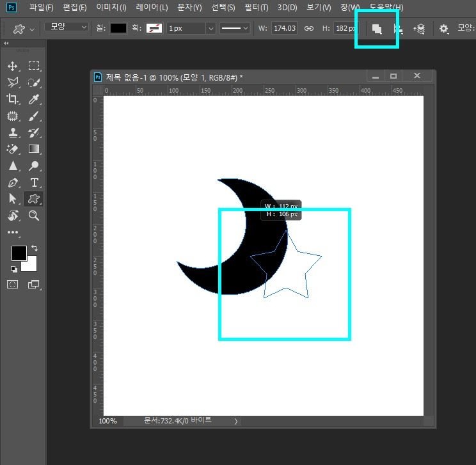Toggle Quick Mask mode
Image resolution: width=476 pixels, height=465 pixels.
click(x=12, y=285)
